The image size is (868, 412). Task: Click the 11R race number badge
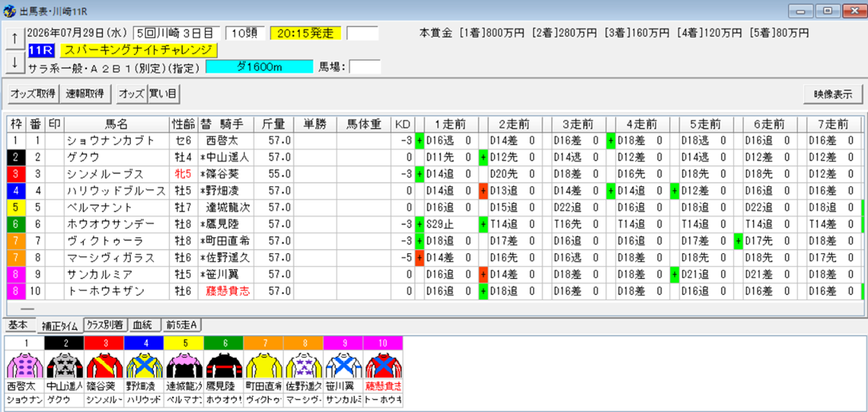[42, 50]
